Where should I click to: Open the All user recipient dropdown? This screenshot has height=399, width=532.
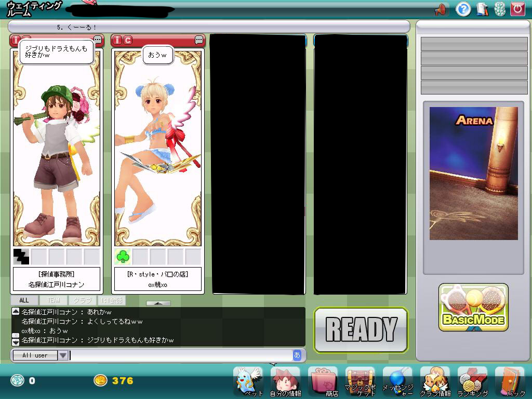click(63, 355)
